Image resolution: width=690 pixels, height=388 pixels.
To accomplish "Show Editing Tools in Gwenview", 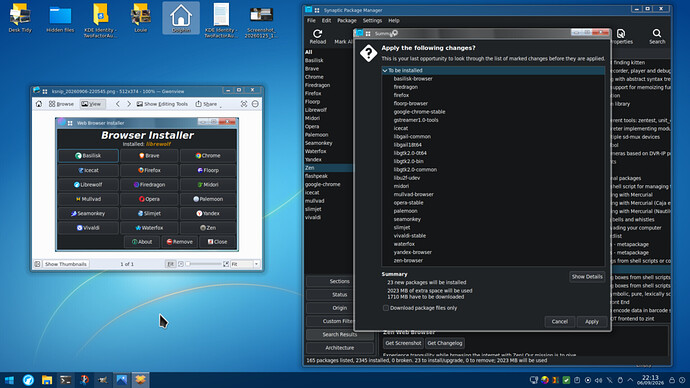I will coord(162,104).
